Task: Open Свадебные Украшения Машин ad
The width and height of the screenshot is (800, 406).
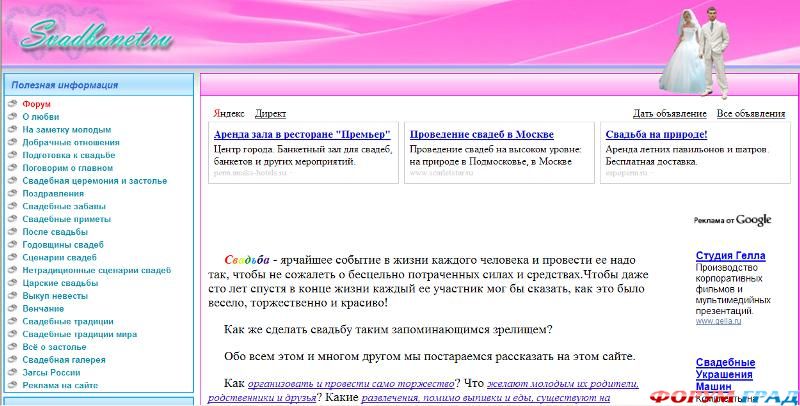Action: (x=726, y=374)
